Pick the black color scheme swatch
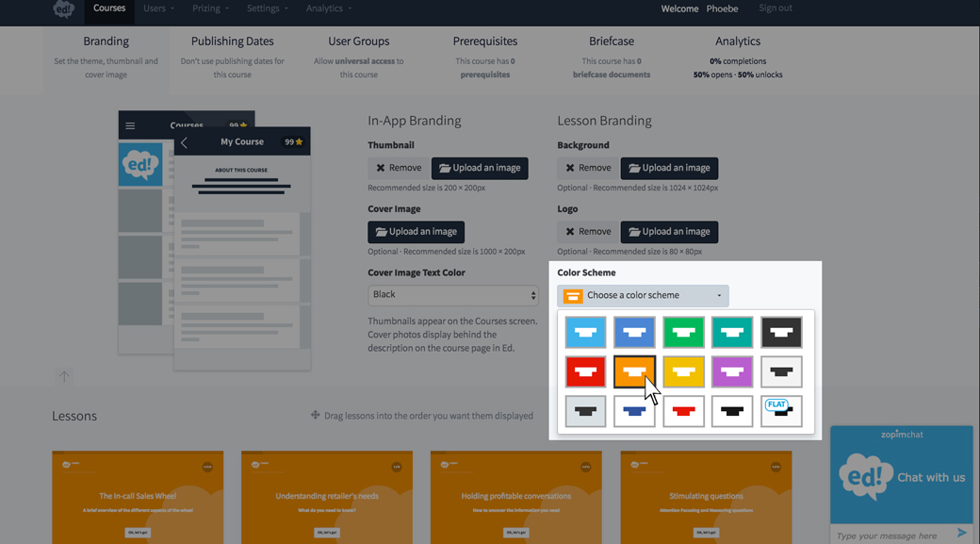This screenshot has width=980, height=544. pos(781,332)
